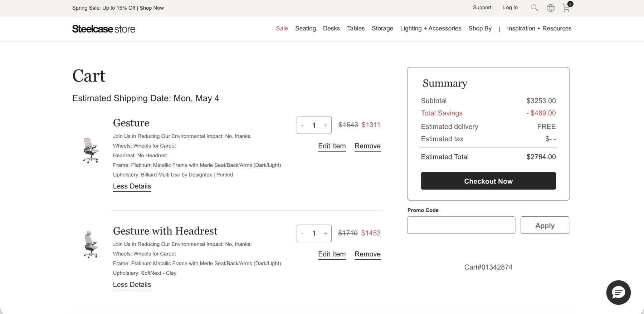Open the Sale menu
The image size is (644, 314).
(282, 28)
